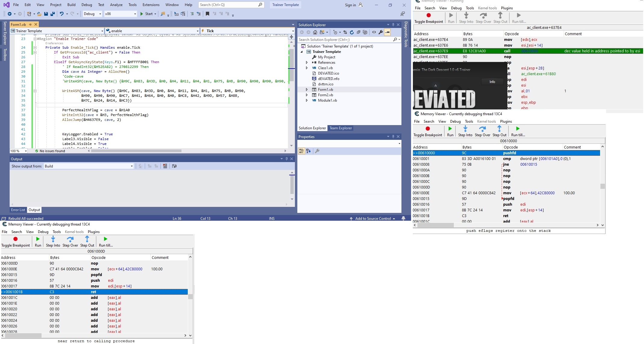Screen dimensions: 644x344
Task: Open the Extensions menu
Action: coord(151,5)
